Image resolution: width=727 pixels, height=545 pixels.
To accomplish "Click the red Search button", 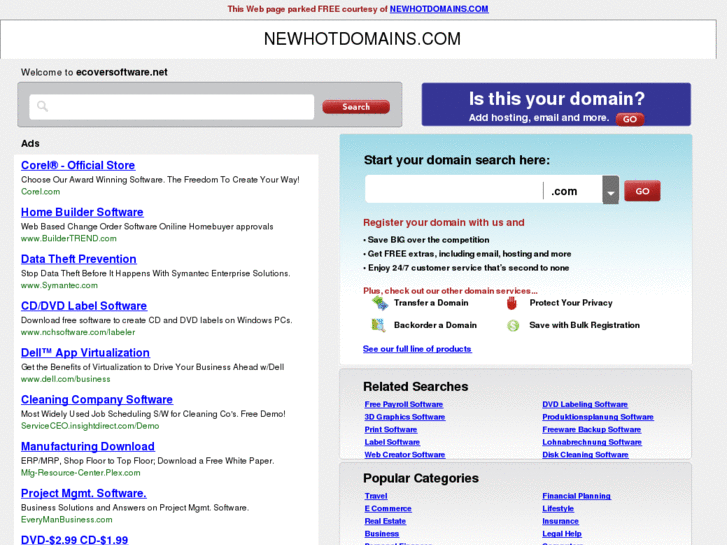I will (x=356, y=107).
